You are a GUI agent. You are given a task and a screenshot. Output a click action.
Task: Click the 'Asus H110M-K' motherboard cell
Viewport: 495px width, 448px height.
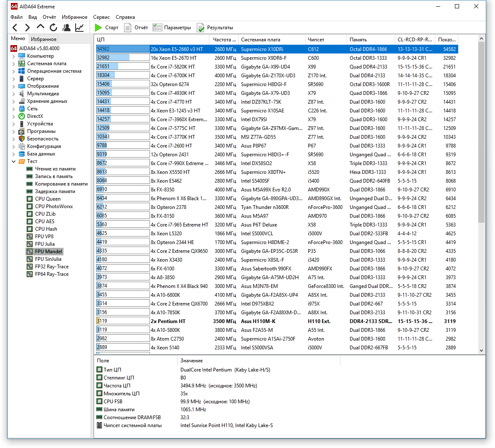[x=258, y=321]
